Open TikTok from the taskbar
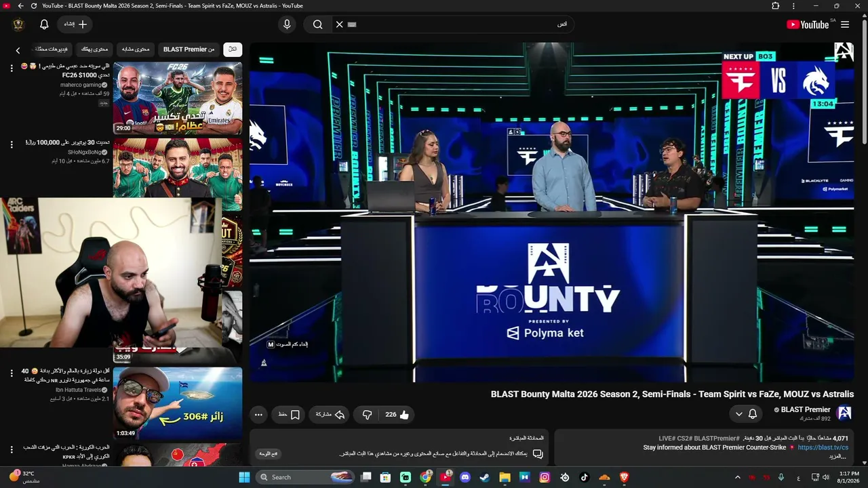The height and width of the screenshot is (488, 868). coord(585,477)
